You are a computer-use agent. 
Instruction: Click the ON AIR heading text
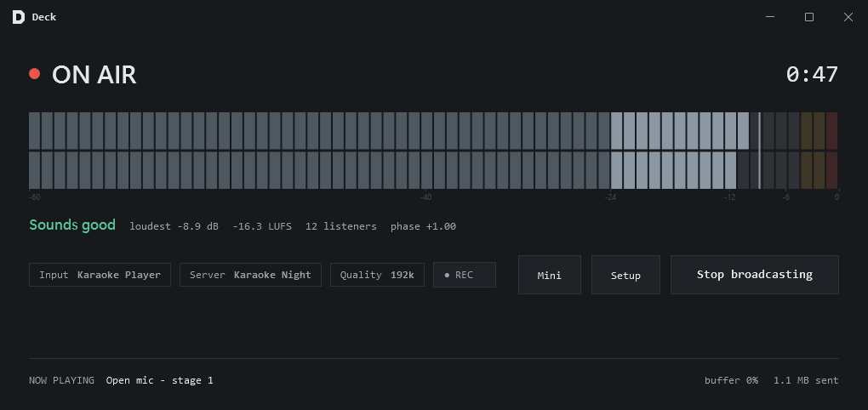94,75
